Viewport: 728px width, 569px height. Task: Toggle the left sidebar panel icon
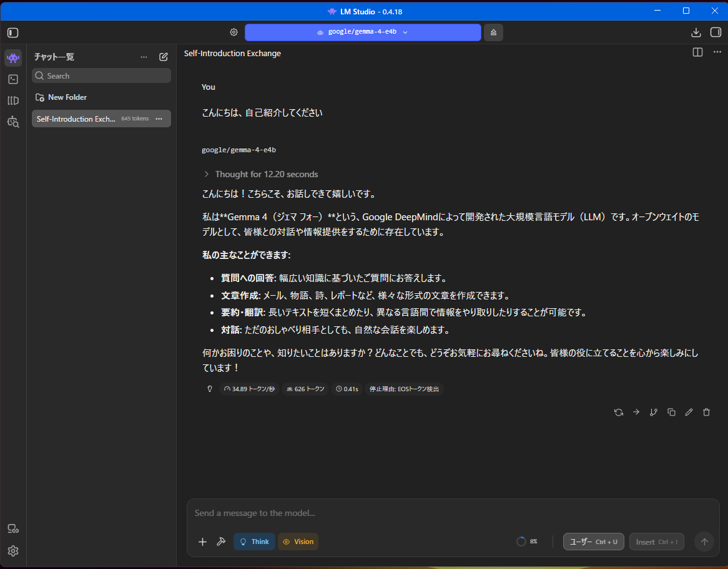click(x=13, y=32)
